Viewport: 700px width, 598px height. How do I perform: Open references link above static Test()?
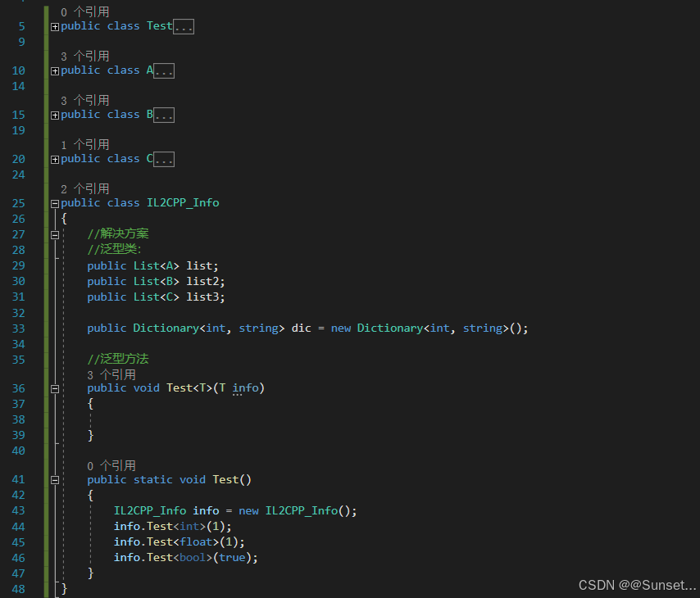click(111, 466)
